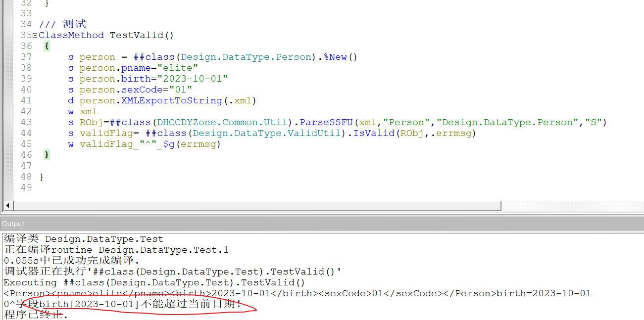Viewport: 644px width, 320px height.
Task: Click the "程序已终止" output line
Action: click(36, 315)
